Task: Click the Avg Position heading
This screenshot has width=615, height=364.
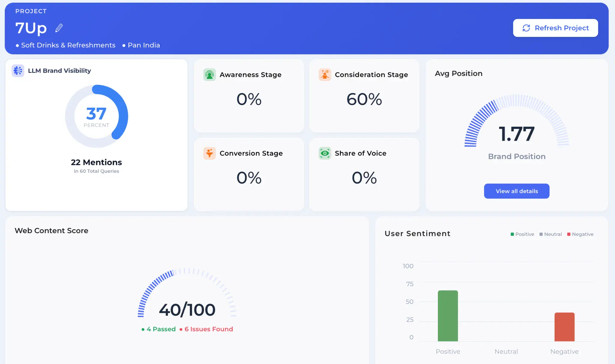Action: point(459,74)
